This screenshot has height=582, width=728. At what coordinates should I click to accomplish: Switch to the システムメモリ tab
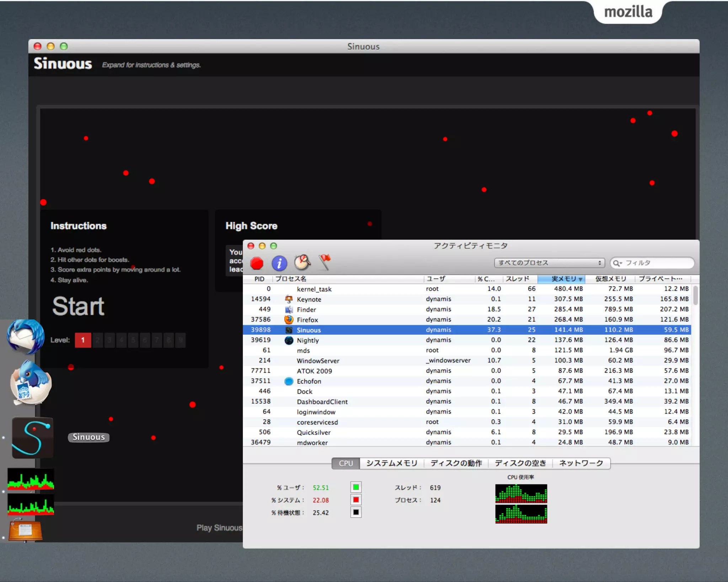[392, 463]
